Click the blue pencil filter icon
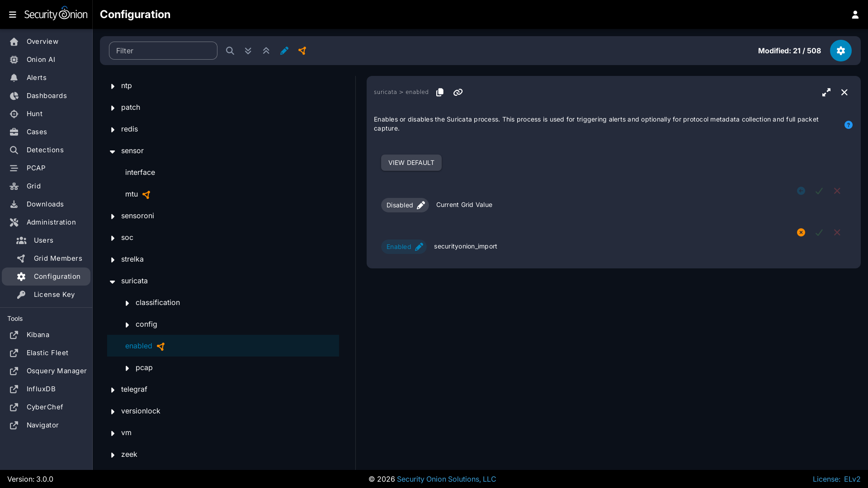The height and width of the screenshot is (488, 868). pos(284,51)
